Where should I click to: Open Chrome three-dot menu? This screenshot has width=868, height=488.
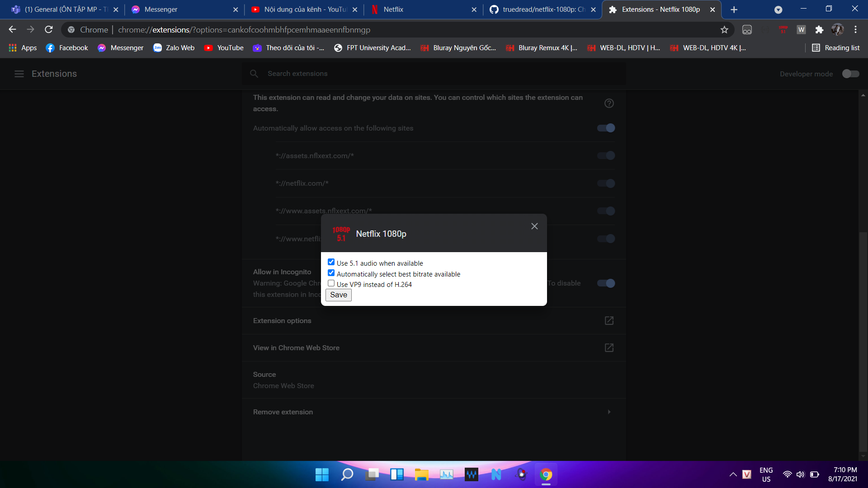click(x=855, y=30)
